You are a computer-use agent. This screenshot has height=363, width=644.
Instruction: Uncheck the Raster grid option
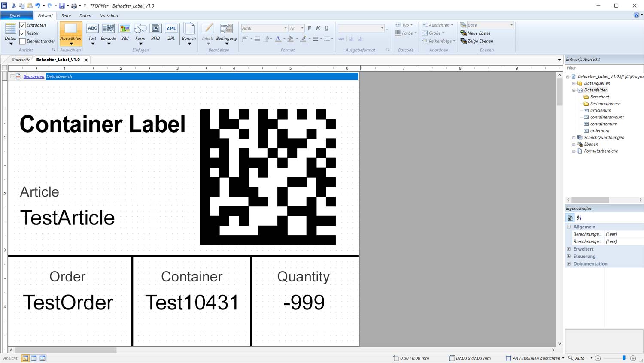point(23,33)
